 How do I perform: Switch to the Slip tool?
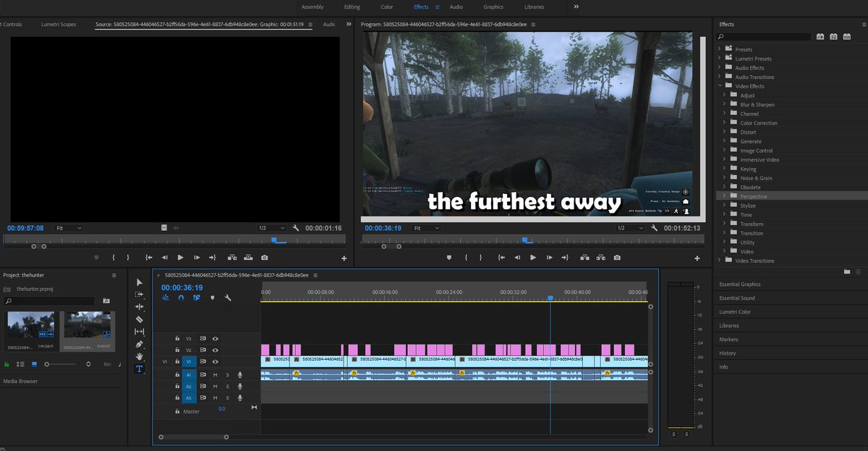(x=140, y=332)
